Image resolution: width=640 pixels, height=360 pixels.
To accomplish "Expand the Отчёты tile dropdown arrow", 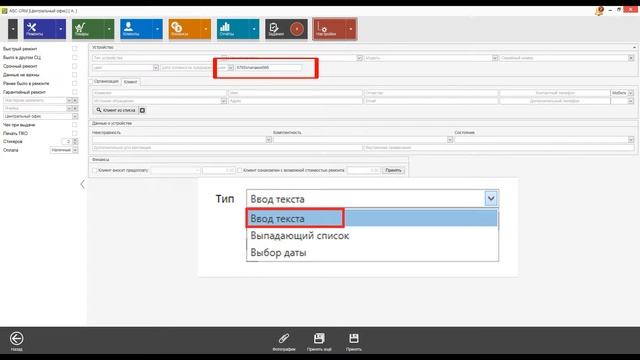I will click(x=254, y=29).
